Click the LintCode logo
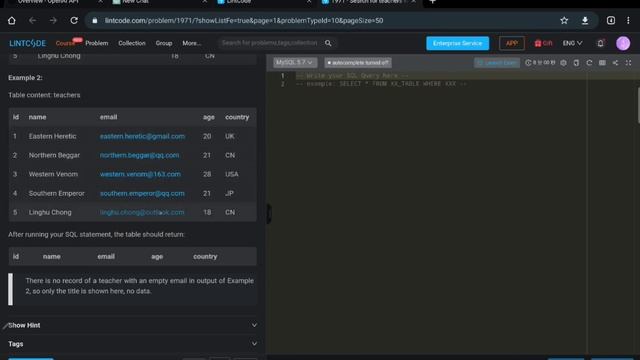640x360 pixels. pyautogui.click(x=27, y=43)
